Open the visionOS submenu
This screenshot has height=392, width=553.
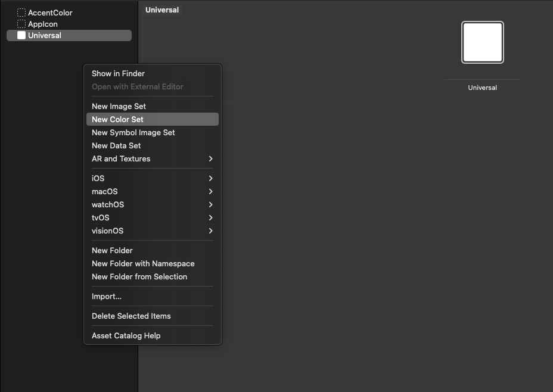click(x=153, y=231)
